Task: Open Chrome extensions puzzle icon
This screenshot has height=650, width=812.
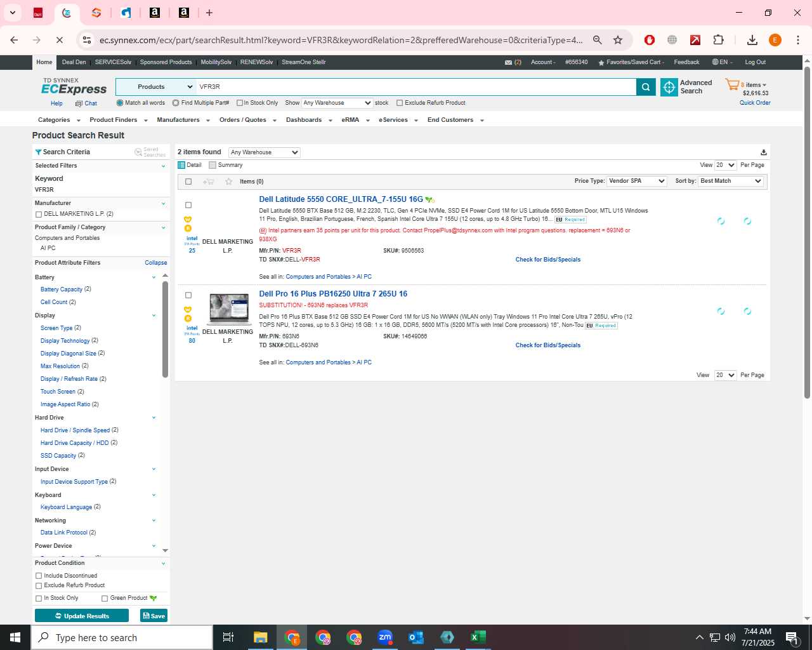Action: click(718, 40)
